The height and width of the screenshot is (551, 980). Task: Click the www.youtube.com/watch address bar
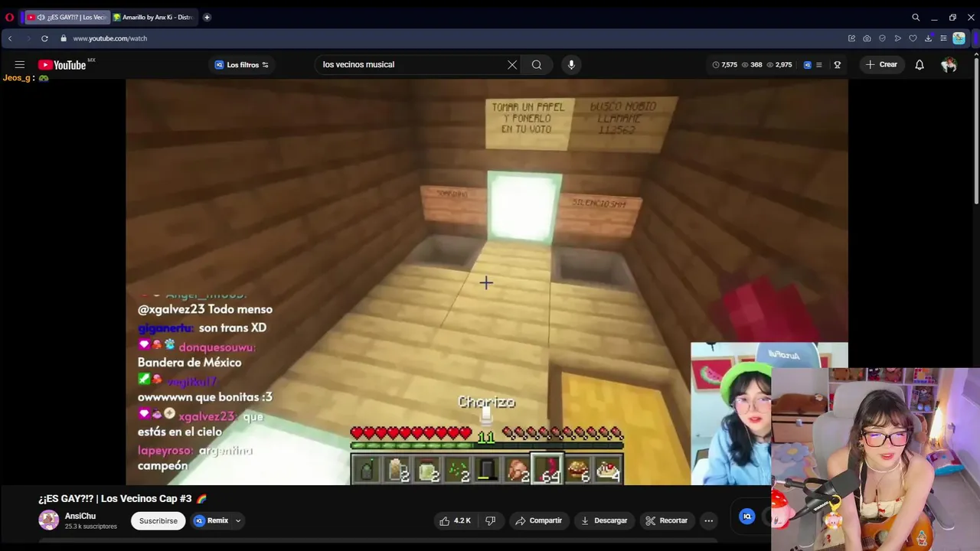click(110, 38)
